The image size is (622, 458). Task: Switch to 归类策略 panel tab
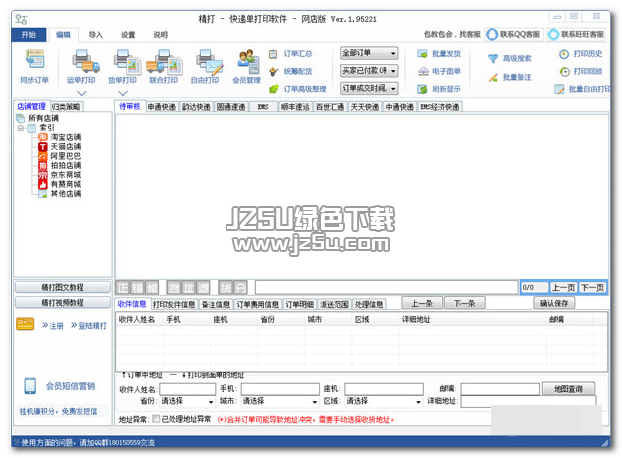(66, 107)
